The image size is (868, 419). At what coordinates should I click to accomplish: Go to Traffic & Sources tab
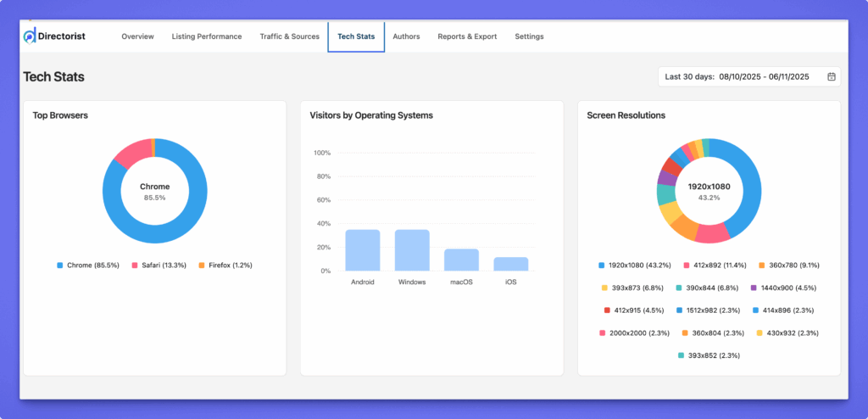pyautogui.click(x=289, y=36)
